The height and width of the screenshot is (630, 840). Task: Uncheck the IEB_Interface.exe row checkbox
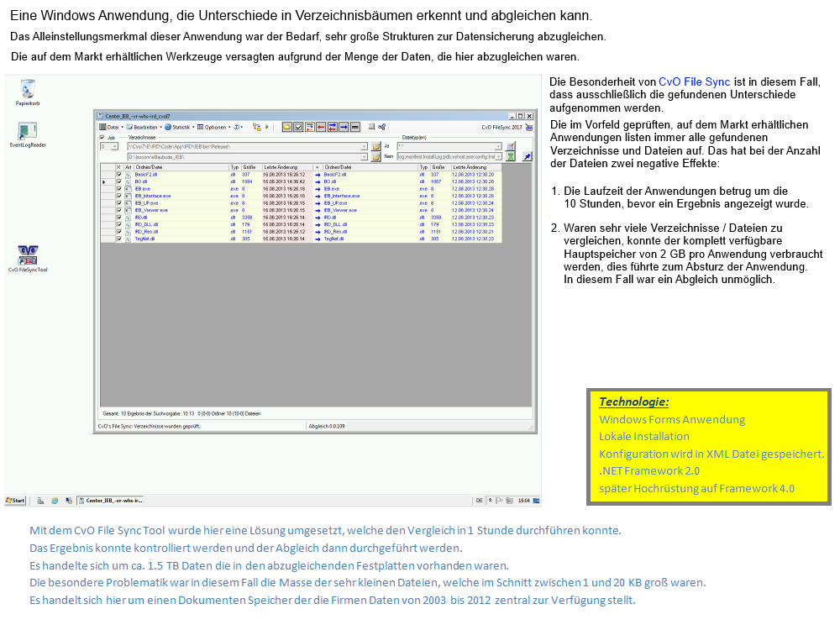[x=119, y=196]
